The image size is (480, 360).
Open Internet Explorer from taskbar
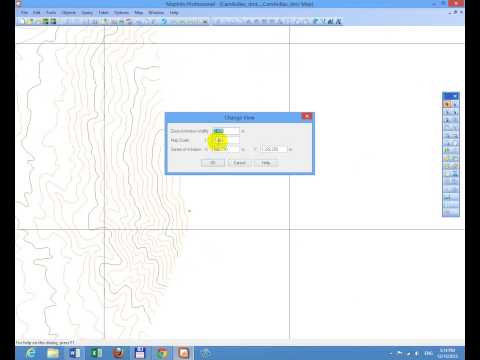pyautogui.click(x=31, y=353)
